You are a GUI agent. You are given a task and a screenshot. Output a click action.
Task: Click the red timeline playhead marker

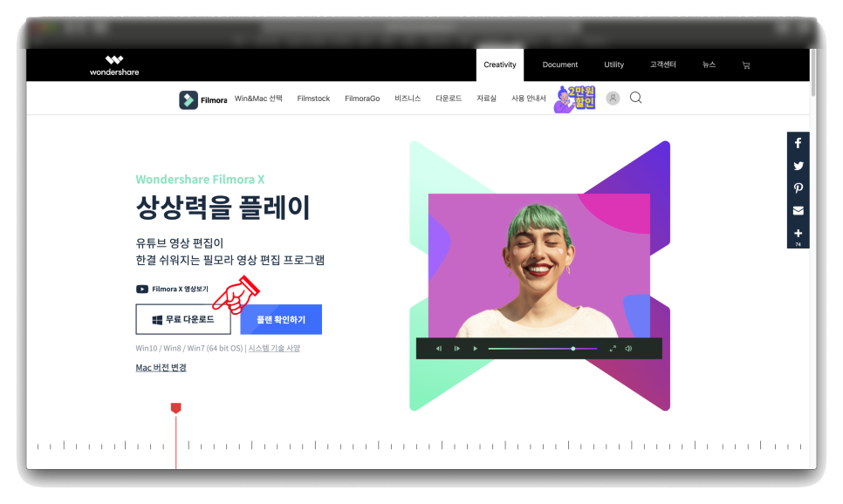(x=175, y=408)
